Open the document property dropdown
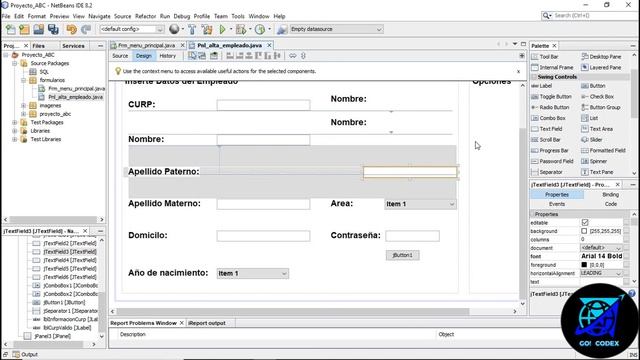The image size is (640, 360). 601,248
